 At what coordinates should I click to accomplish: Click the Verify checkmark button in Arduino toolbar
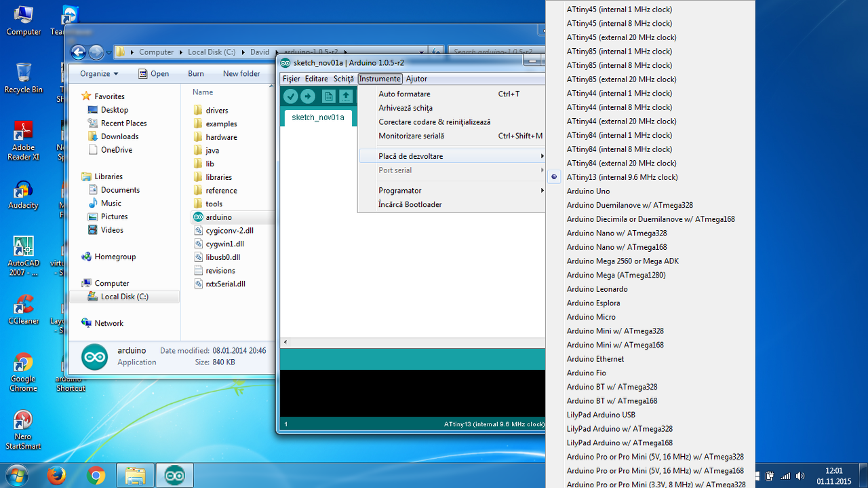[291, 96]
